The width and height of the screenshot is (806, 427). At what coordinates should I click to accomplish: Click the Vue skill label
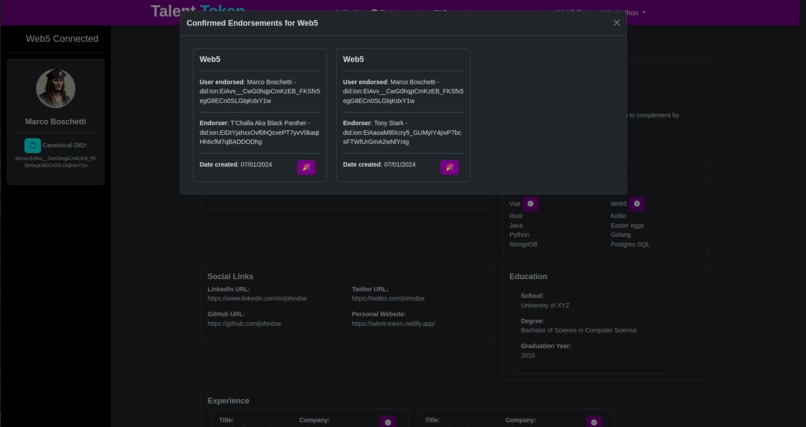coord(515,204)
